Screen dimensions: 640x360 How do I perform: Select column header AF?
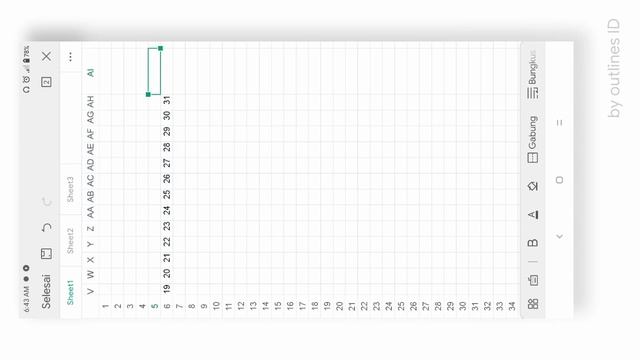(91, 133)
